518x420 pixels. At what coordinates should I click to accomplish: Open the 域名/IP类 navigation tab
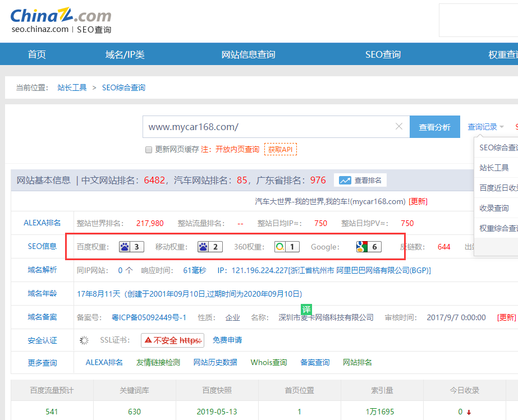click(x=125, y=54)
